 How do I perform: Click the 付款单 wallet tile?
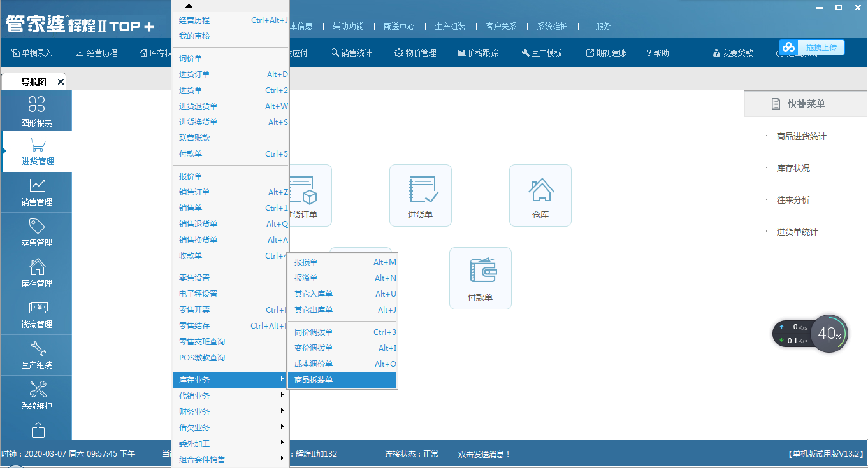coord(480,278)
